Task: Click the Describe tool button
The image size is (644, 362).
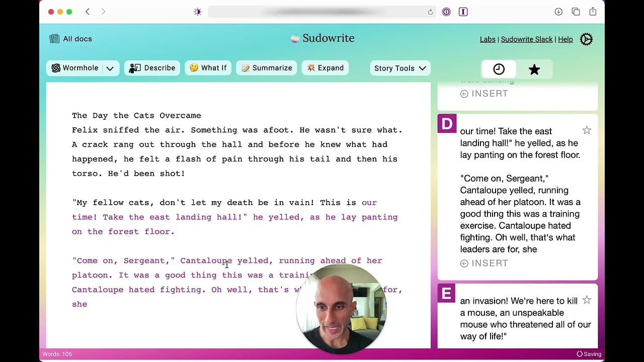Action: point(152,68)
